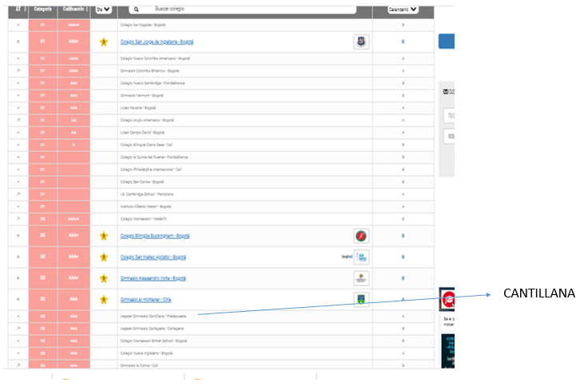
Task: Sort by the Categoría column header
Action: point(42,10)
